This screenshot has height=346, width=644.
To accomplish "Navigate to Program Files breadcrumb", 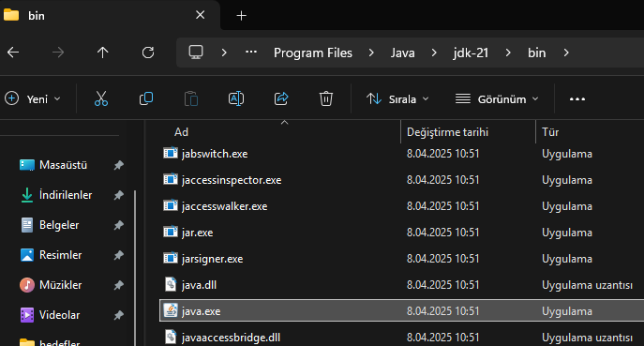I will tap(313, 53).
